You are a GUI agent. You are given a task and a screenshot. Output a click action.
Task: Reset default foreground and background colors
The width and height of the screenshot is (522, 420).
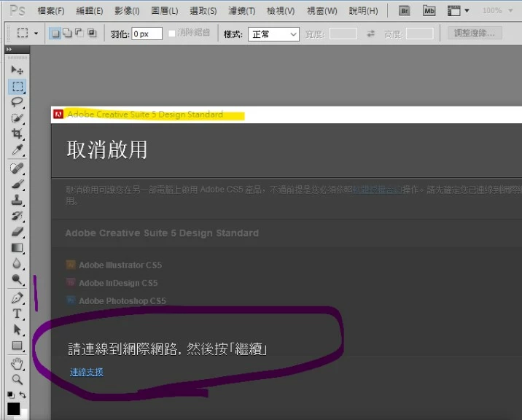[x=11, y=394]
